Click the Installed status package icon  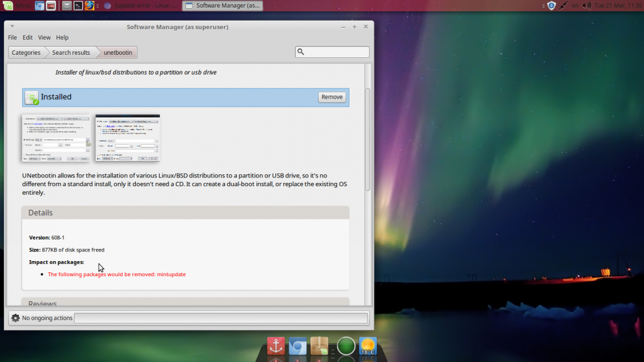(32, 97)
